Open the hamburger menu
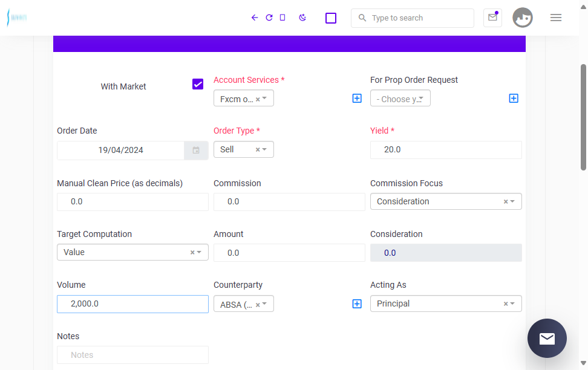588x370 pixels. click(556, 18)
